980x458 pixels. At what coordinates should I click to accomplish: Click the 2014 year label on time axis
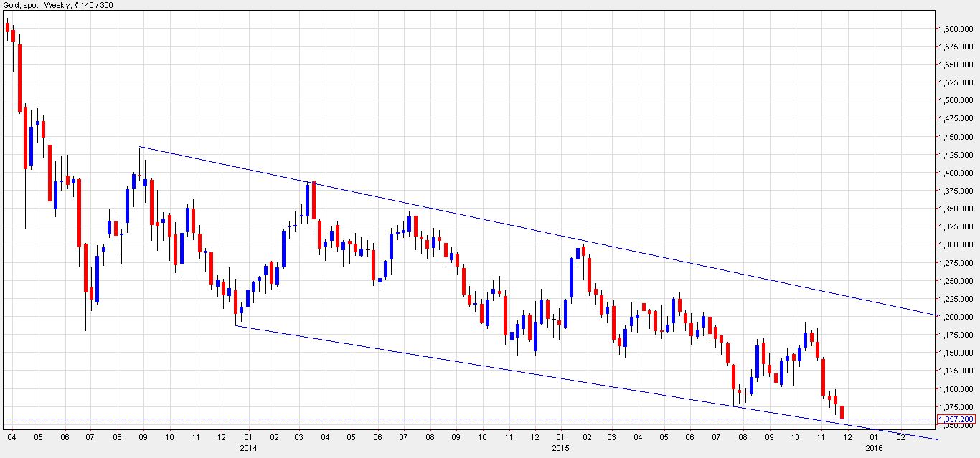click(248, 447)
